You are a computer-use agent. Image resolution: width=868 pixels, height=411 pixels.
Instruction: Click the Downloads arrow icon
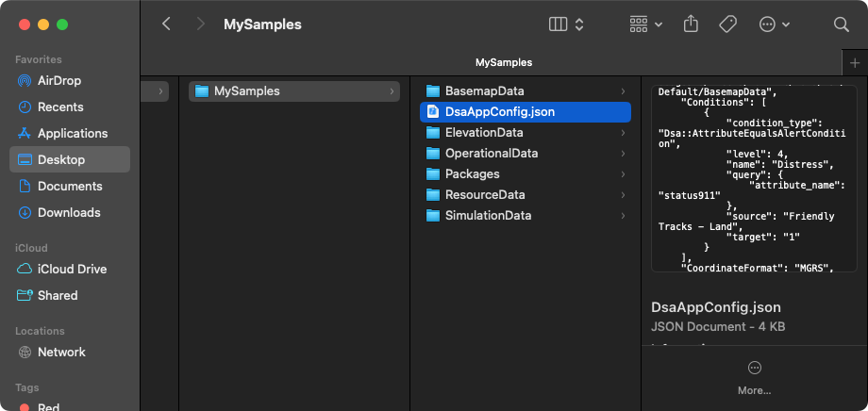point(25,212)
